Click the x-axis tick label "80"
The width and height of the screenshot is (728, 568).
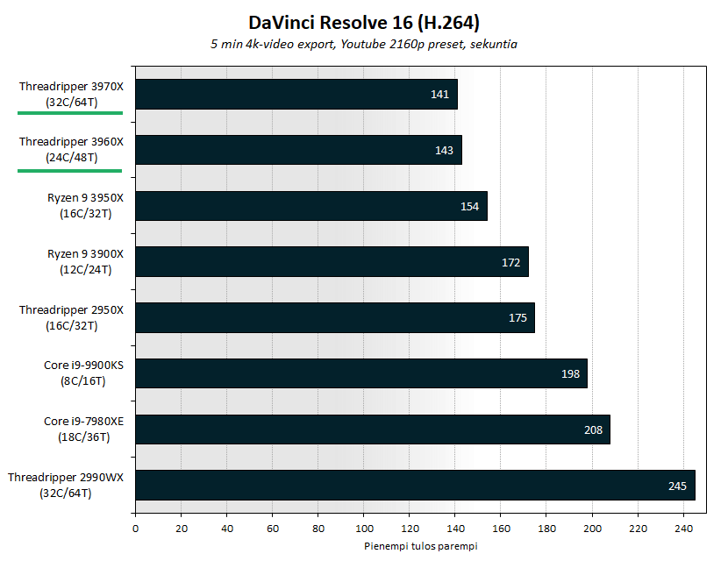click(318, 529)
